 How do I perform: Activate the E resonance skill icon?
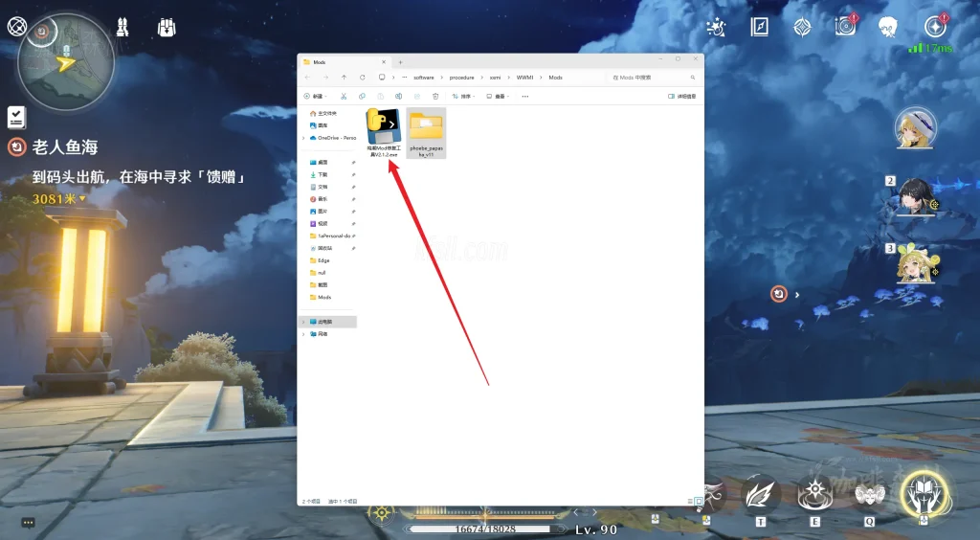(815, 494)
